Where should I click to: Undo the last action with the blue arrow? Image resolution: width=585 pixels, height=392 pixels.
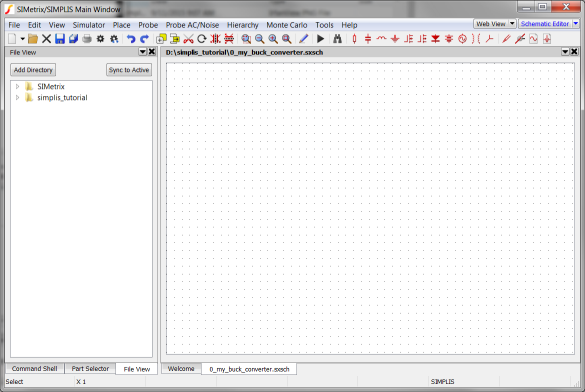click(x=131, y=39)
